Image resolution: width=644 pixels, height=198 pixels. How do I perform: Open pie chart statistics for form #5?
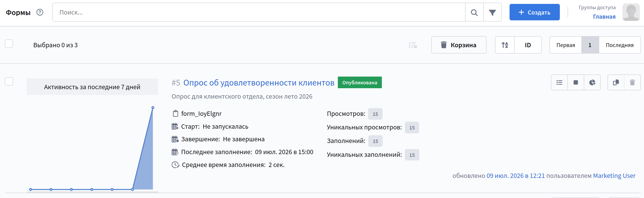click(x=592, y=82)
